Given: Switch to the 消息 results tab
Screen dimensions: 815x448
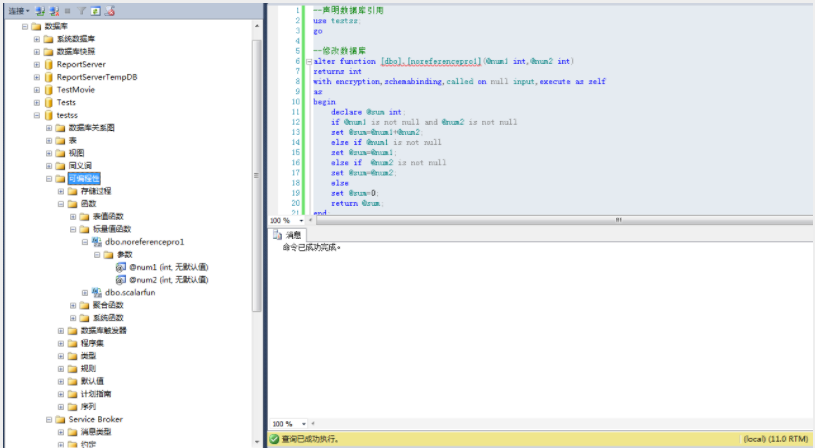Looking at the screenshot, I should click(287, 235).
